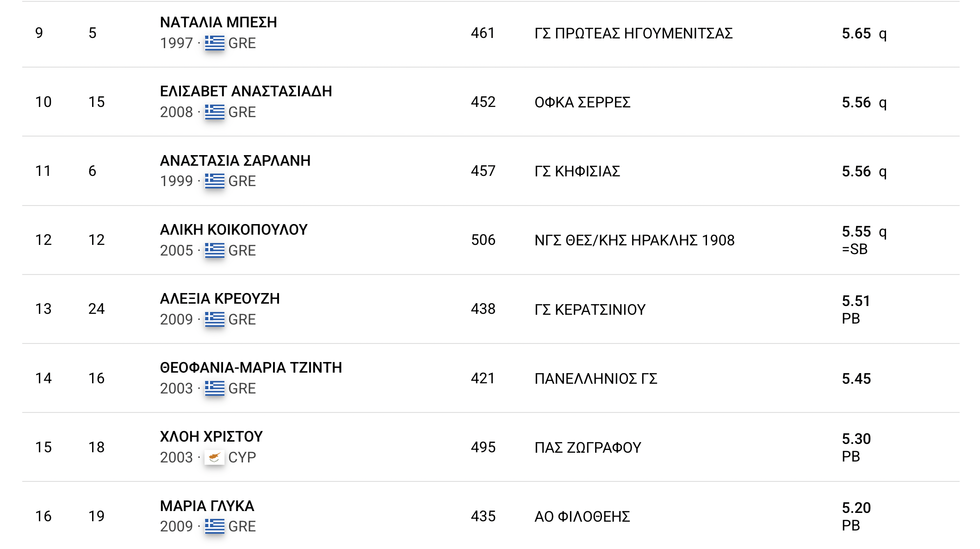Click club ΓΣ ΠΡΩΤΕΑΣ ΗΓΟΥΜΕΝΙΤΣΑΣ
Viewport: 980px width, 549px height.
tap(633, 33)
